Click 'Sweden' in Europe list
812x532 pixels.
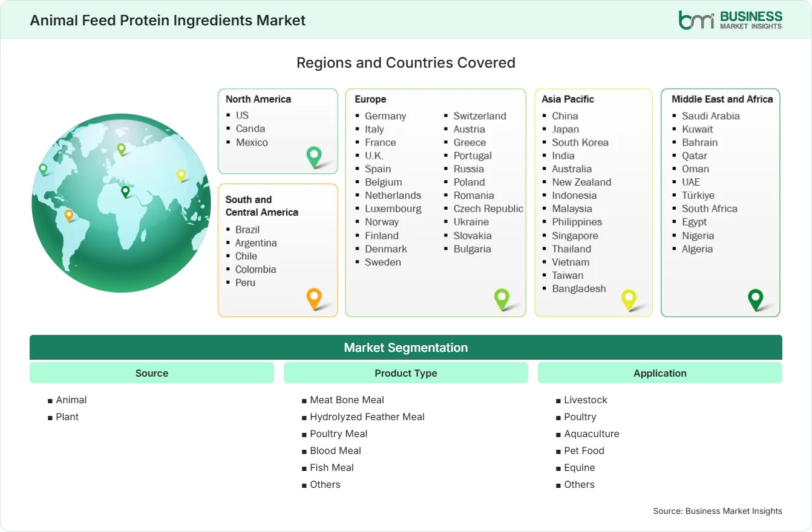pyautogui.click(x=383, y=262)
